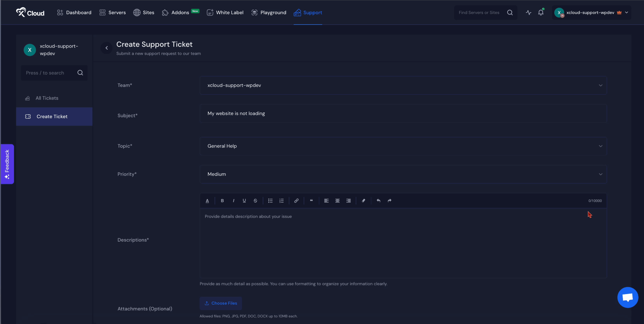Toggle bold formatting in editor toolbar
The image size is (644, 324).
click(222, 201)
